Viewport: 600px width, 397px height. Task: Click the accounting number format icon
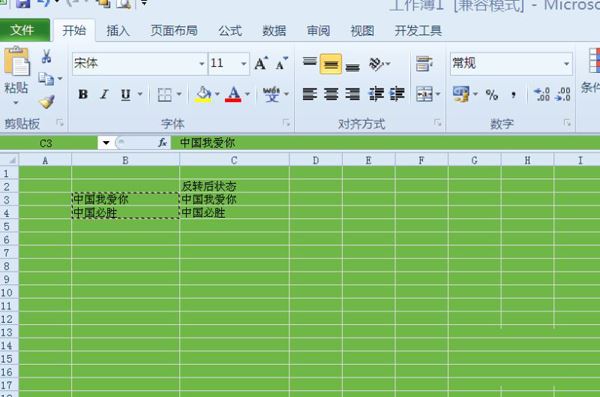(x=461, y=94)
